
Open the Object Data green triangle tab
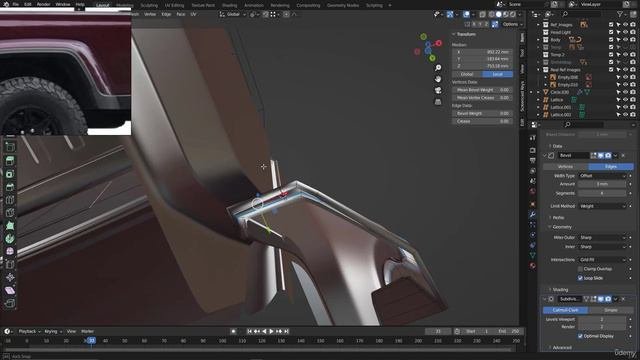tap(532, 255)
